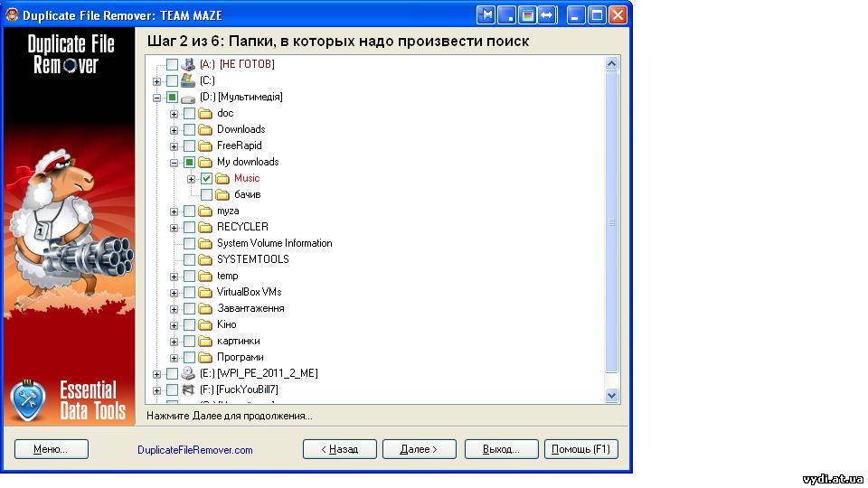Click the E: disc drive icon
The height and width of the screenshot is (488, 868).
(188, 373)
